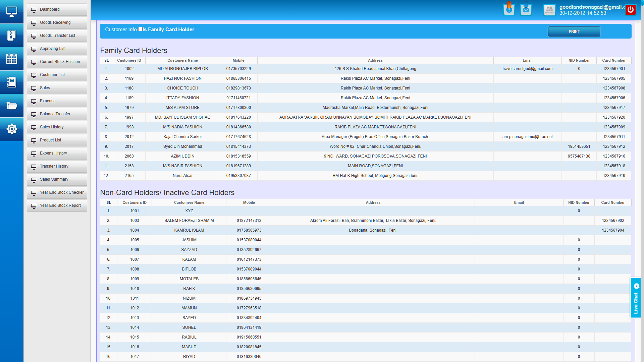Open the Customer List menu item
Viewport: 644px width, 362px height.
(57, 75)
